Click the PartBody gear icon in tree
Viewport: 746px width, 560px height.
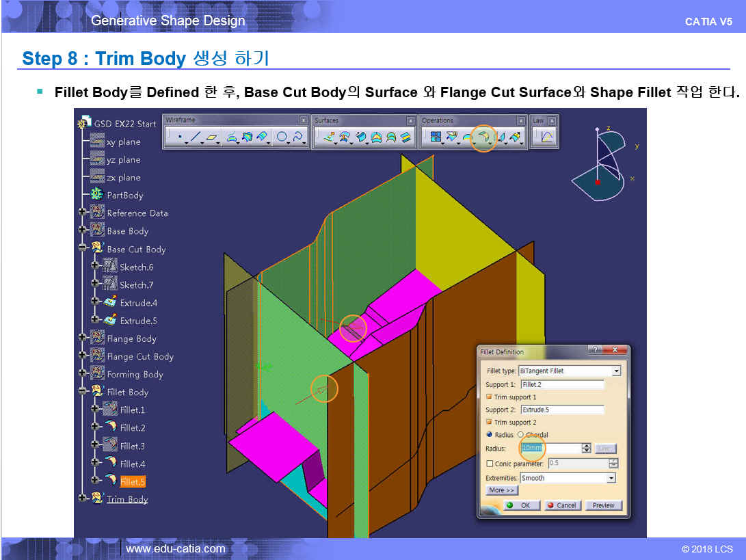[x=97, y=194]
